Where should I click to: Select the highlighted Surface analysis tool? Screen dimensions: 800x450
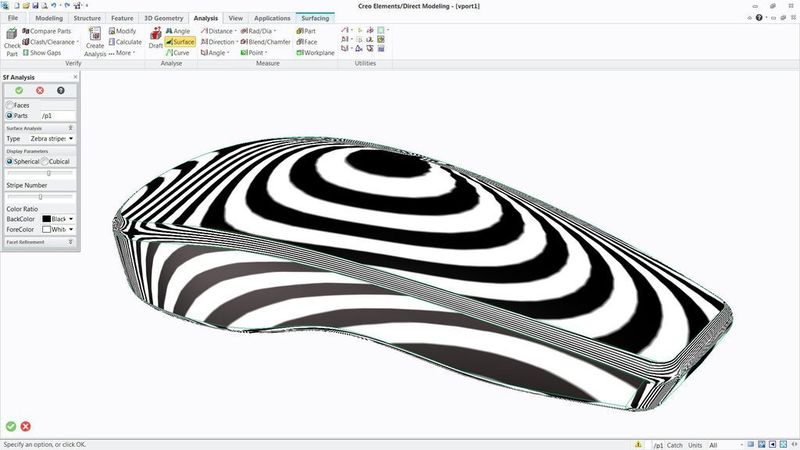pos(180,42)
